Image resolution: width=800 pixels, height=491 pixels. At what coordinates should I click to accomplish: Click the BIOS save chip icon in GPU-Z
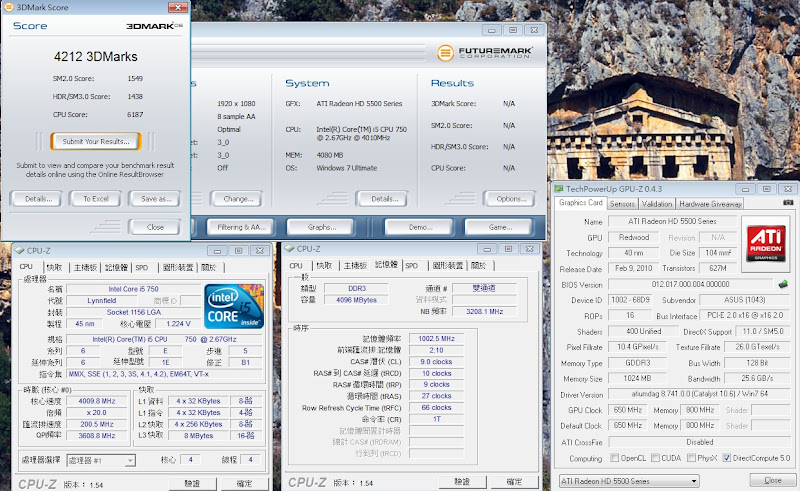[x=783, y=284]
